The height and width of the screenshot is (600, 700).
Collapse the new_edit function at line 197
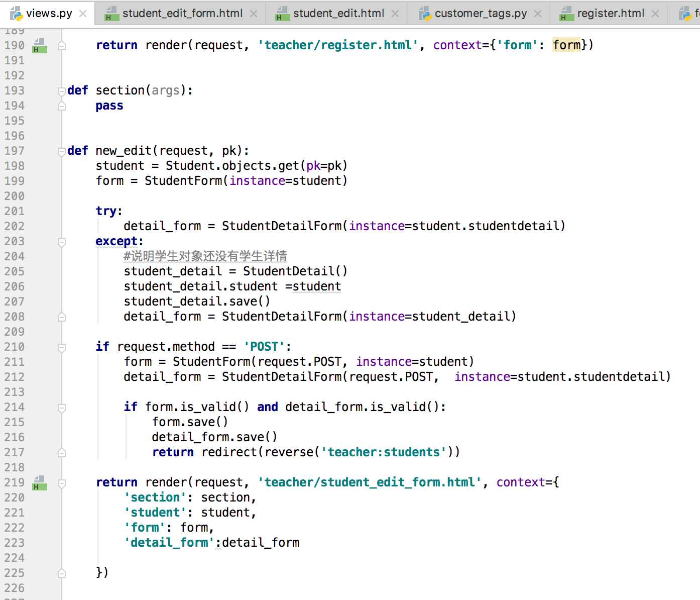click(62, 151)
